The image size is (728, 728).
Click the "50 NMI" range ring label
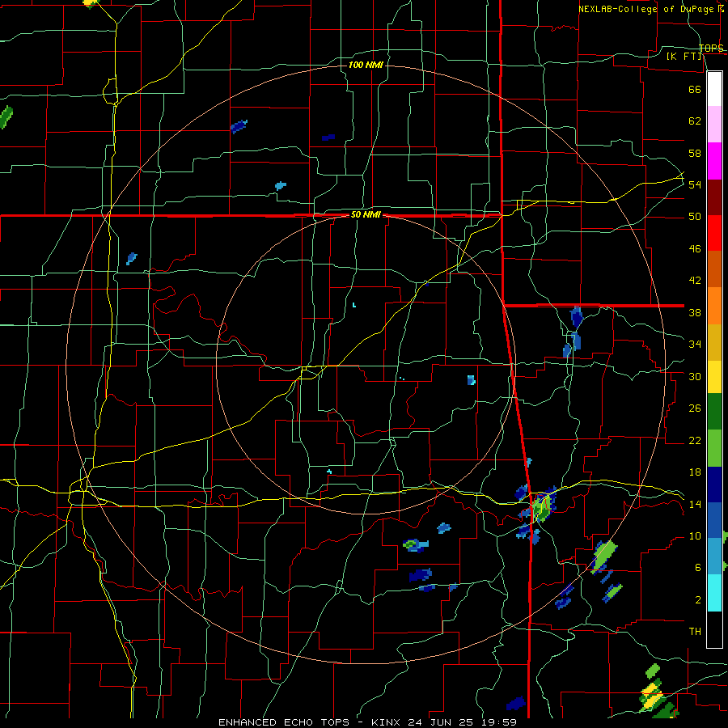pos(366,214)
